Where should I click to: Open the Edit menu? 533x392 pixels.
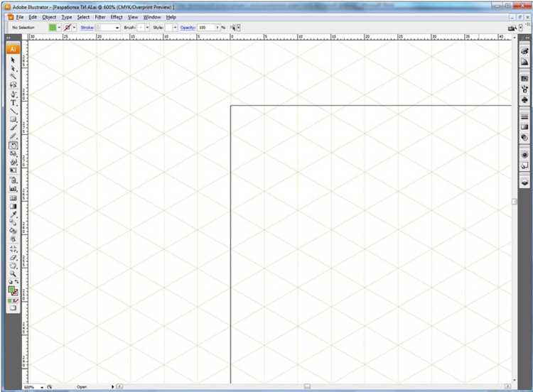pyautogui.click(x=33, y=17)
